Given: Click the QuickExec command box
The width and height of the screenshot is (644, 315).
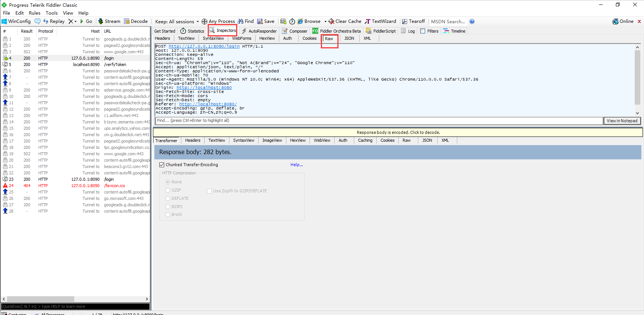Looking at the screenshot, I should point(75,306).
